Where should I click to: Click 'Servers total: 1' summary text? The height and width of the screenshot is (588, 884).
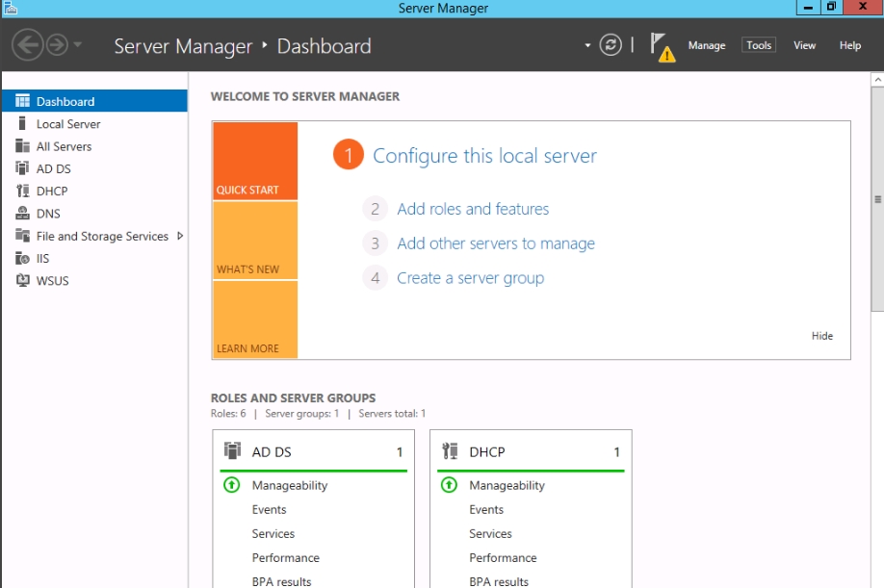(x=392, y=414)
